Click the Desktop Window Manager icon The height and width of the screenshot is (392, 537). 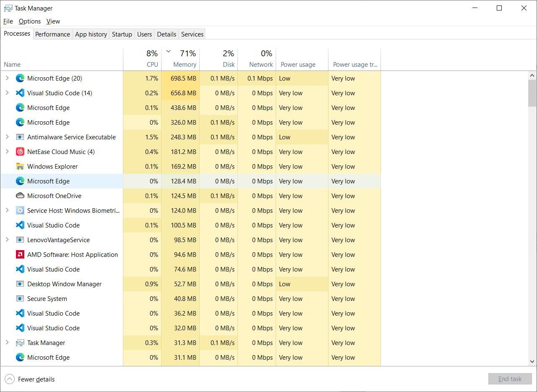(x=20, y=284)
